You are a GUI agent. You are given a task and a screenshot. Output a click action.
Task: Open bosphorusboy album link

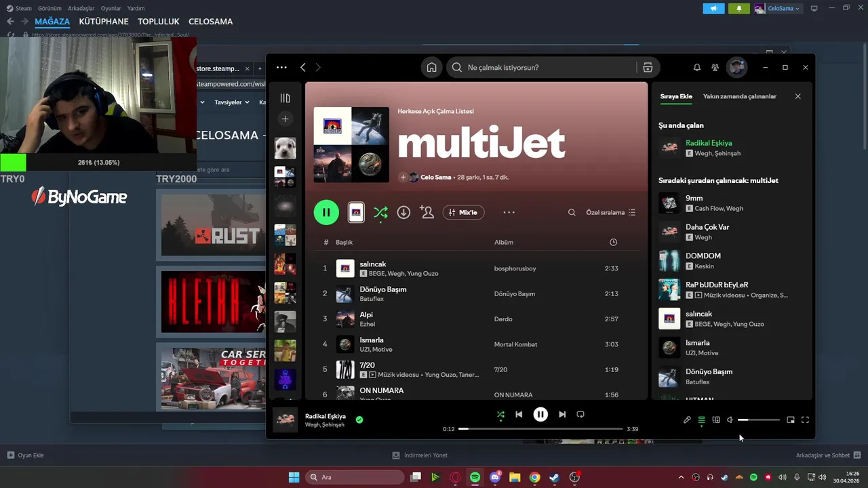(515, 268)
